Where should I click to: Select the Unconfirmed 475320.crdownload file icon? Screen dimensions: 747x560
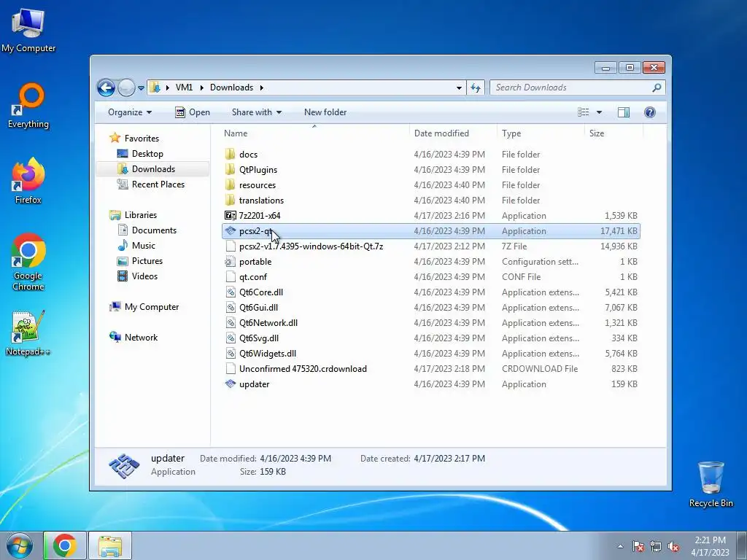[x=231, y=368]
